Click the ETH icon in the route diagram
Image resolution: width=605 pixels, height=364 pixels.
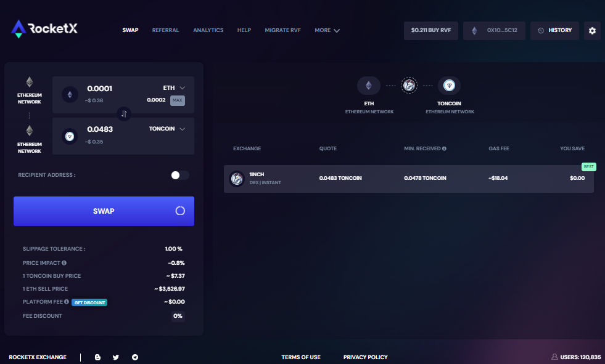click(368, 85)
